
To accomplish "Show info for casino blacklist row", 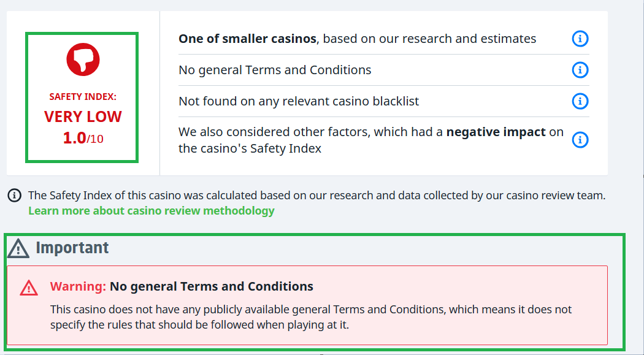I will pos(580,101).
